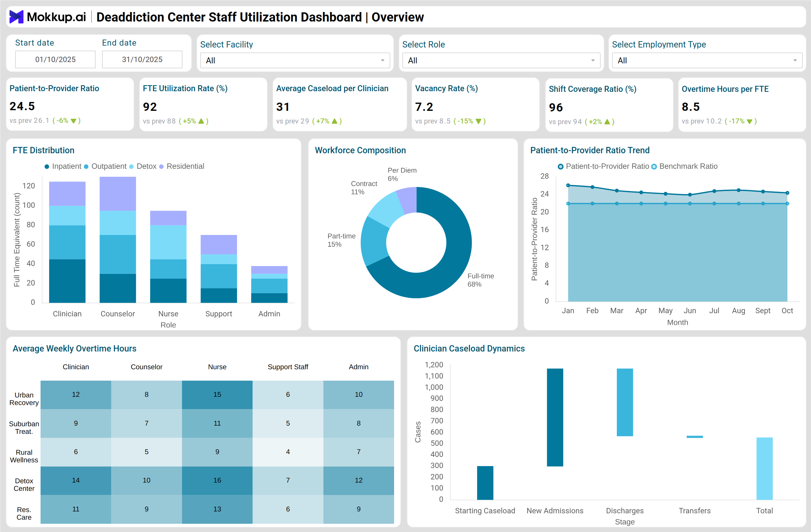Click the Clinician heatmap column header

pos(76,367)
